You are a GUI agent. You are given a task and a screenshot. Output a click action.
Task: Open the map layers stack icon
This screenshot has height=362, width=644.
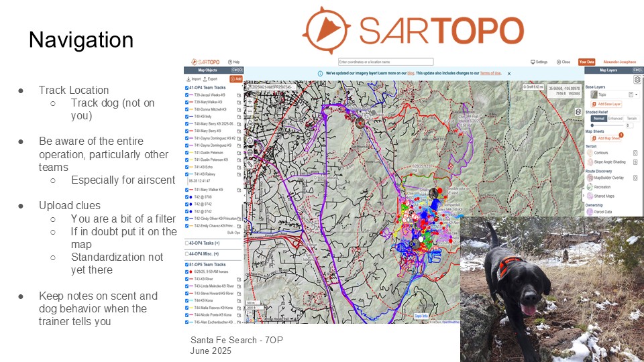tap(578, 112)
